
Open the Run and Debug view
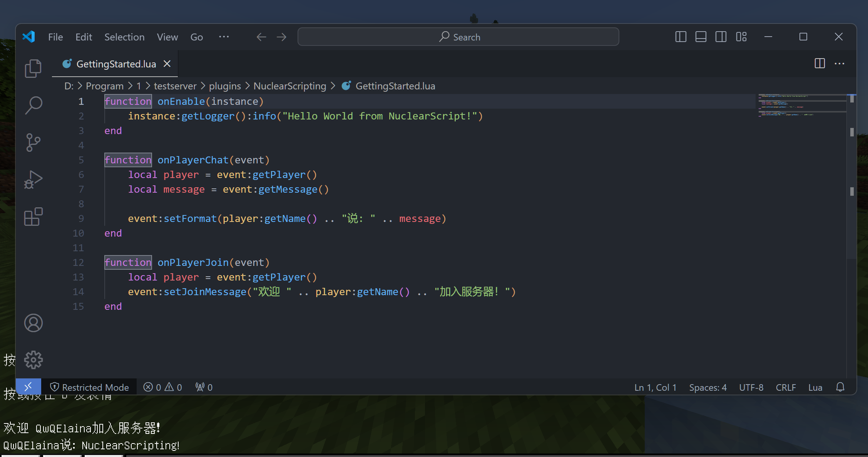(x=33, y=180)
